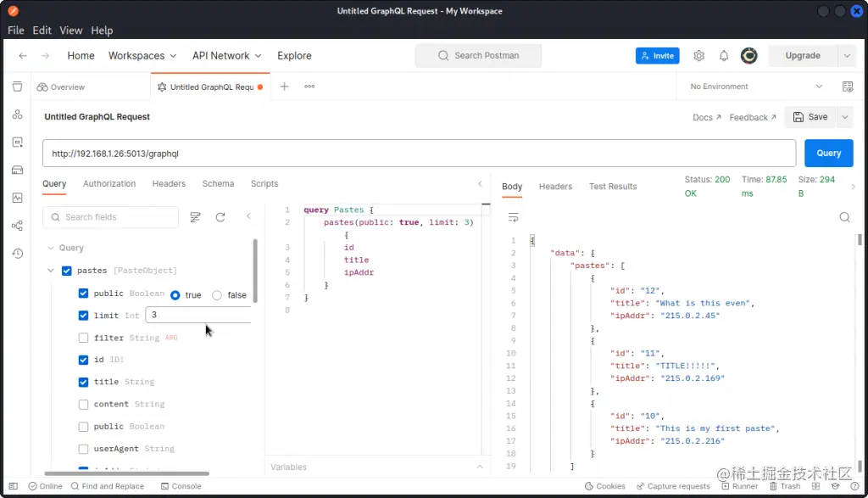Collapse the request pane chevron
The width and height of the screenshot is (868, 498).
tap(480, 183)
